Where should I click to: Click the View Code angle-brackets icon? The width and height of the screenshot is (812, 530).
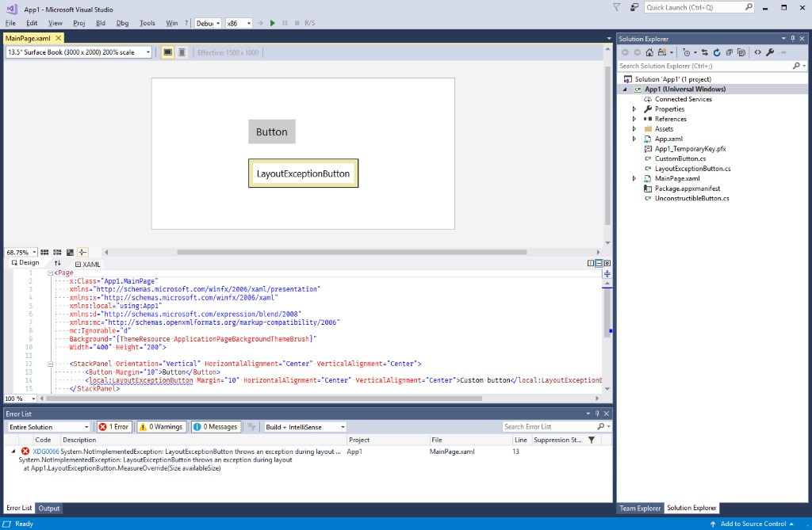pyautogui.click(x=757, y=52)
